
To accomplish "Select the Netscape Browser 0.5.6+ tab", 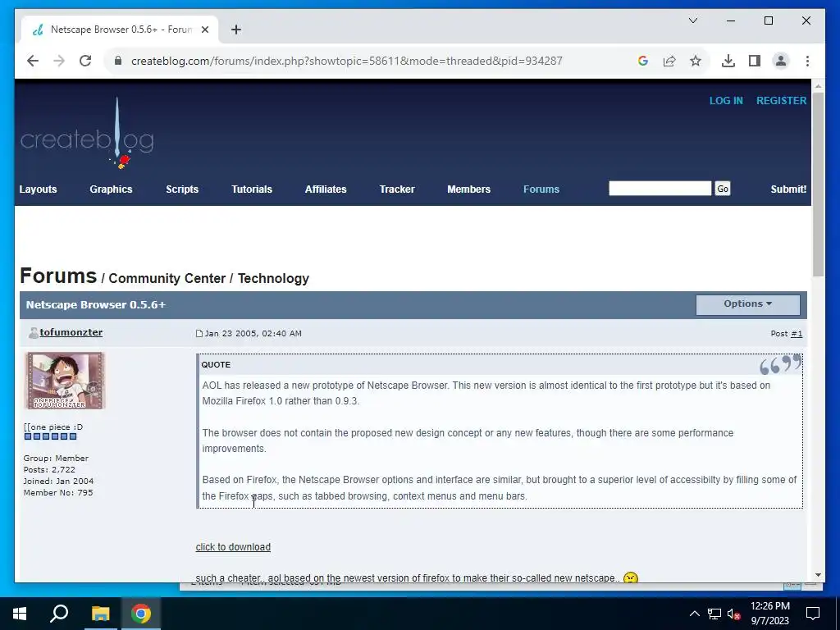I will tap(120, 30).
